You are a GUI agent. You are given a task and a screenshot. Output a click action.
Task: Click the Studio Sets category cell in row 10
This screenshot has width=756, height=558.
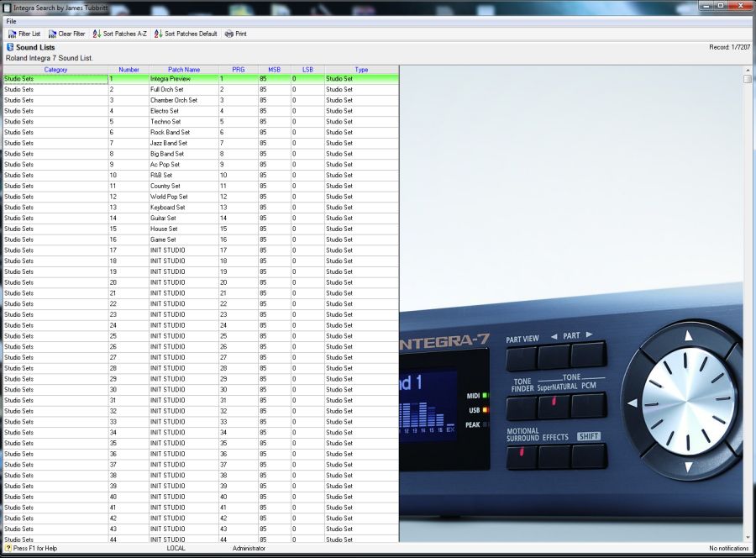click(55, 175)
